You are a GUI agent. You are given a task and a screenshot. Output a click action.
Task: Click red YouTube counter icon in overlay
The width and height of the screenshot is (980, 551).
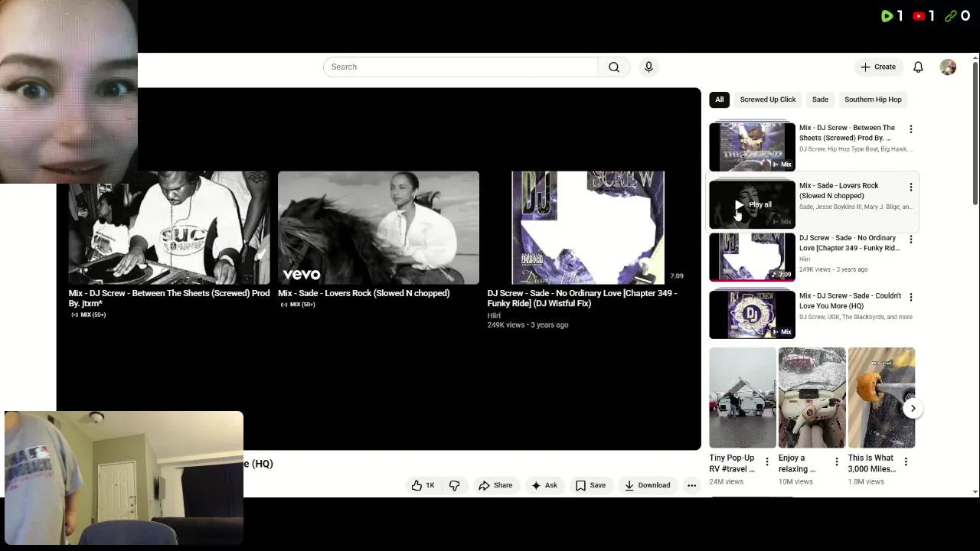(x=919, y=16)
